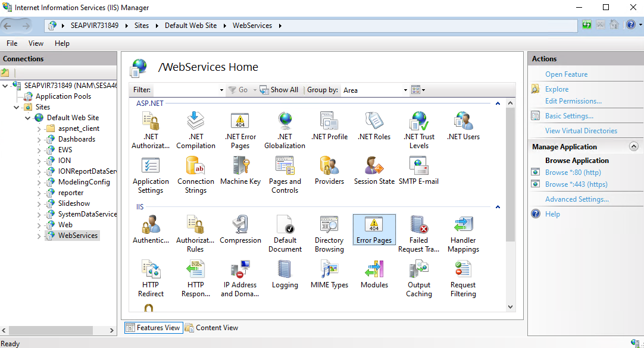This screenshot has height=348, width=644.
Task: Collapse Default Web Site node
Action: pyautogui.click(x=27, y=118)
